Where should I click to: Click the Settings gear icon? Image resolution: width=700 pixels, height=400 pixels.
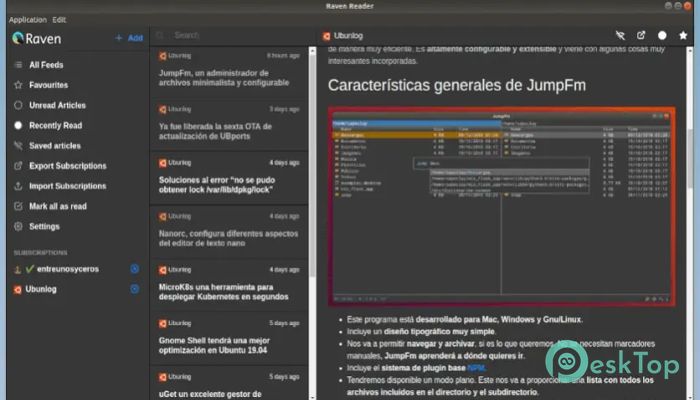[x=18, y=226]
